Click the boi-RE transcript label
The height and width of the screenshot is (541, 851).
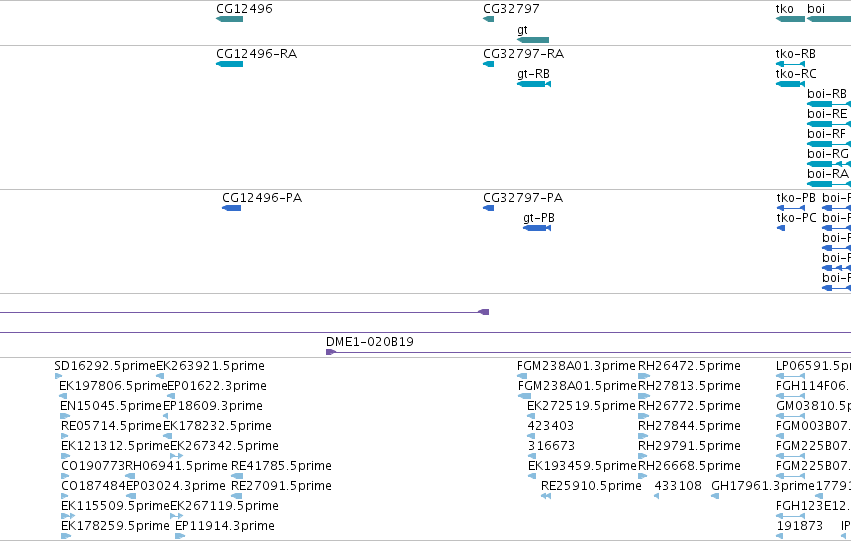point(827,114)
